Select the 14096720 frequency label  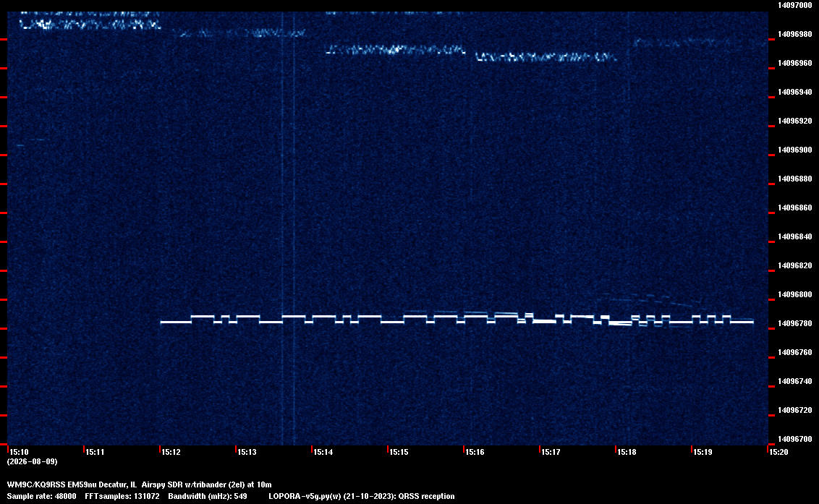click(x=795, y=411)
